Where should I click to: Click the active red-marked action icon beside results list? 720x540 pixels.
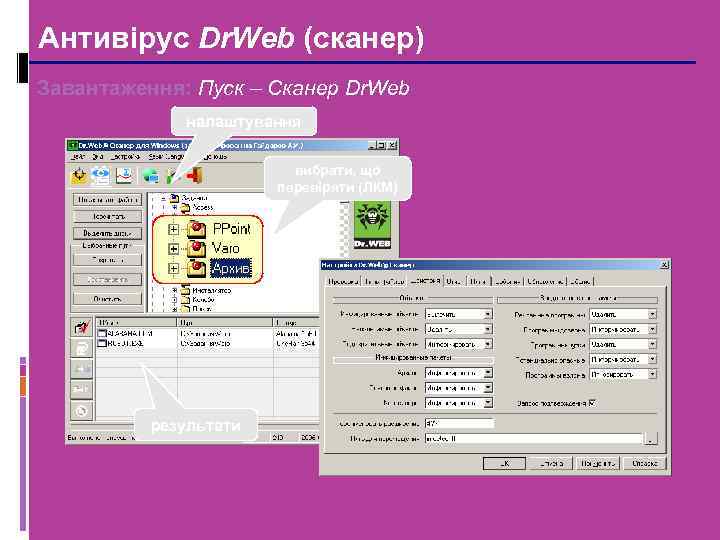click(x=82, y=327)
